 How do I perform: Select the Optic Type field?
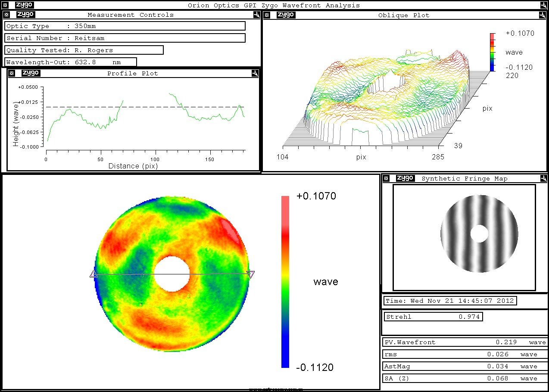point(125,26)
